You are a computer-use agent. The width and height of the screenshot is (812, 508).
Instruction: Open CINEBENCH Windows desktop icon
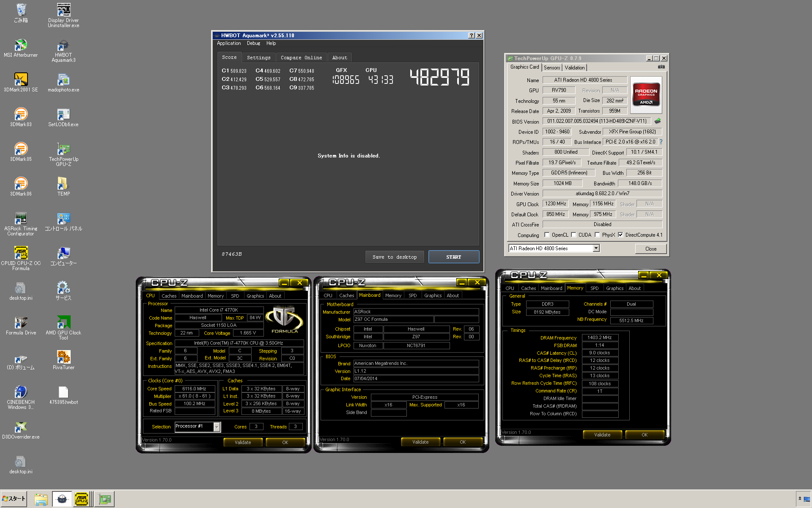pos(21,398)
